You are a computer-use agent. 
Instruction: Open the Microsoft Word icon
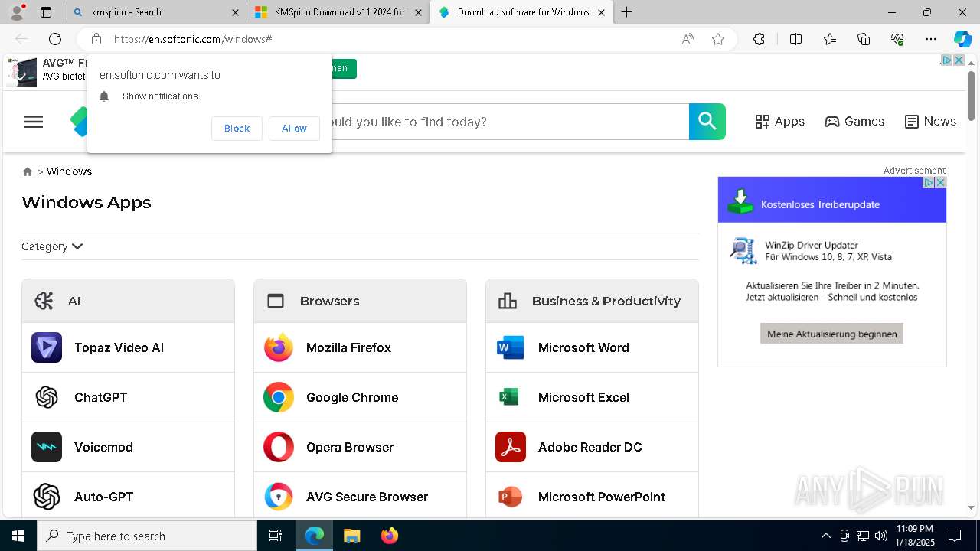point(511,347)
